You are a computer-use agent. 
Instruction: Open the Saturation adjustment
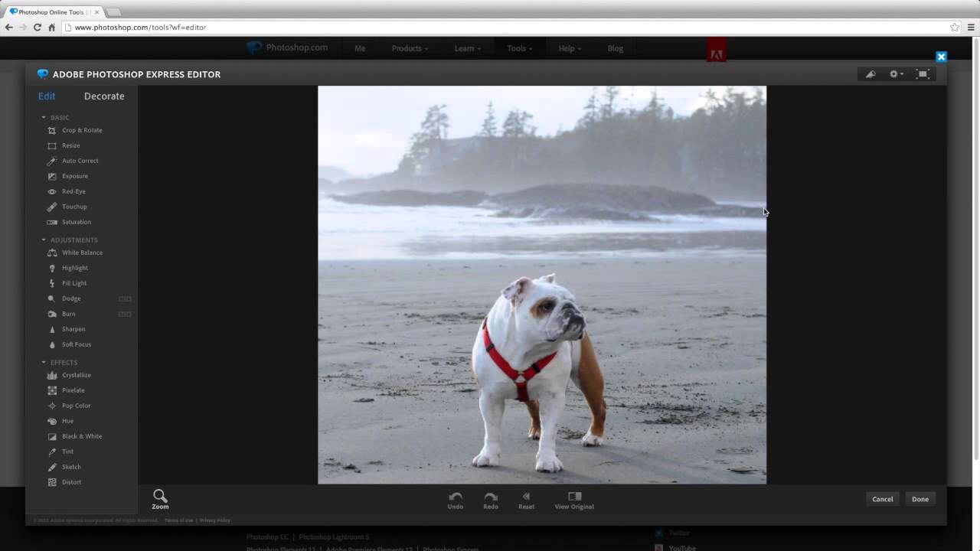69,222
